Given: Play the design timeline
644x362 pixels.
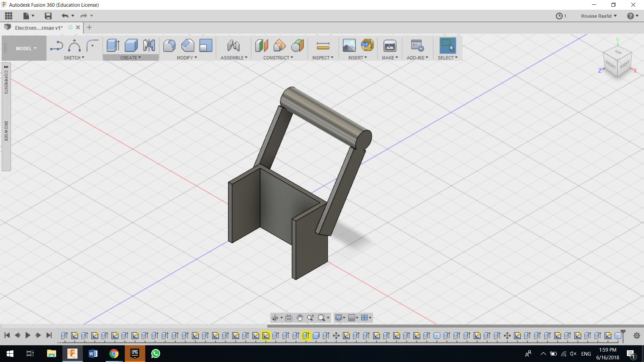Looking at the screenshot, I should tap(28, 335).
